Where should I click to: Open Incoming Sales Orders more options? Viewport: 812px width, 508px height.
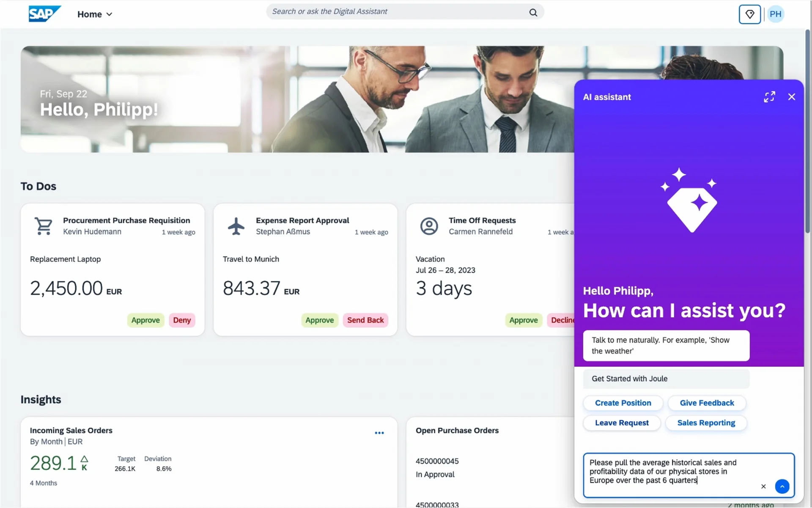point(379,433)
